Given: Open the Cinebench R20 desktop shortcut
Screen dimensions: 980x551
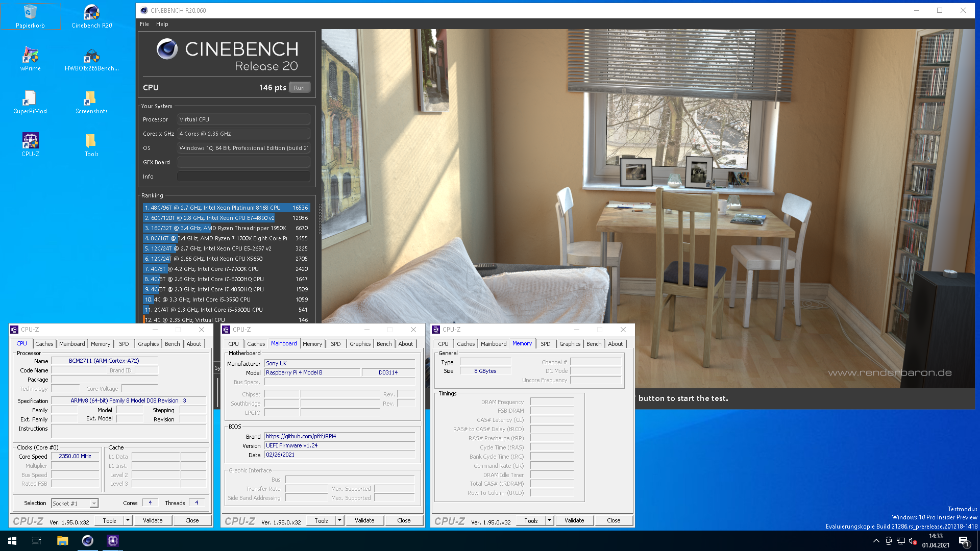Looking at the screenshot, I should [92, 16].
